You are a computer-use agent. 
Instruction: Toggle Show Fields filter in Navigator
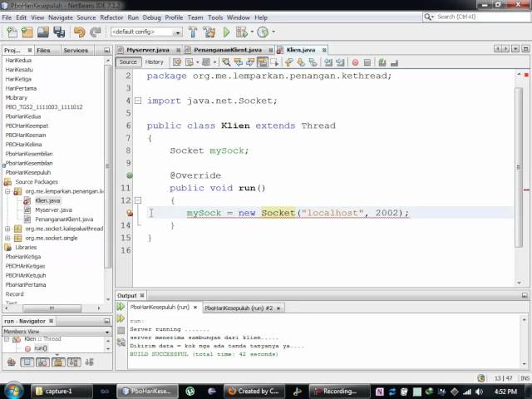click(27, 362)
